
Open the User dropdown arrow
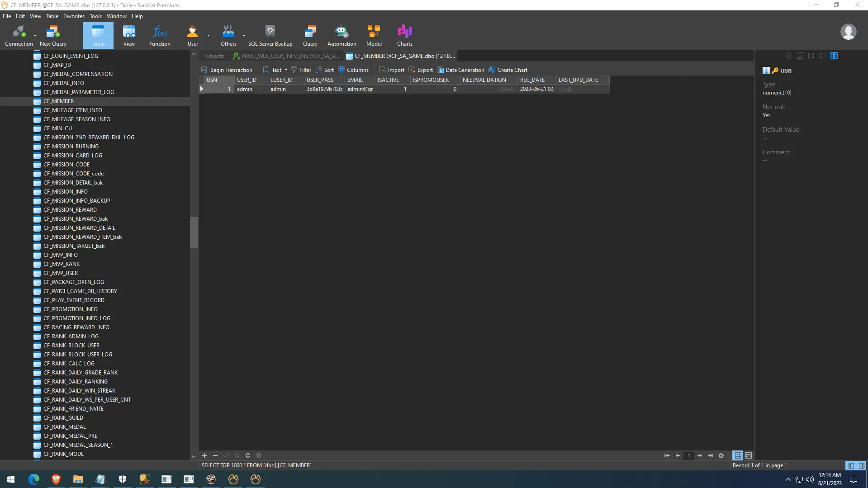(x=208, y=35)
